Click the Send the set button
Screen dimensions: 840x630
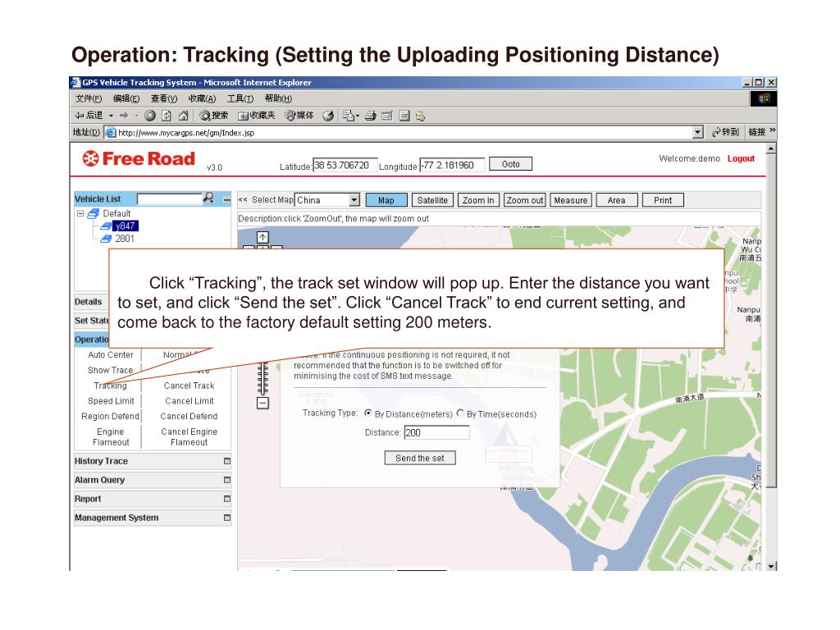(420, 458)
